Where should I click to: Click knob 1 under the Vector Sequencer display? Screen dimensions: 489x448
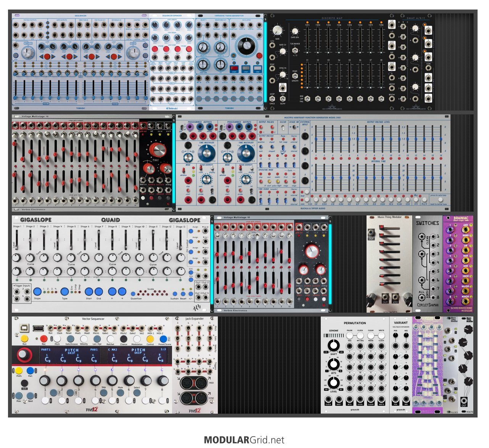(x=45, y=381)
